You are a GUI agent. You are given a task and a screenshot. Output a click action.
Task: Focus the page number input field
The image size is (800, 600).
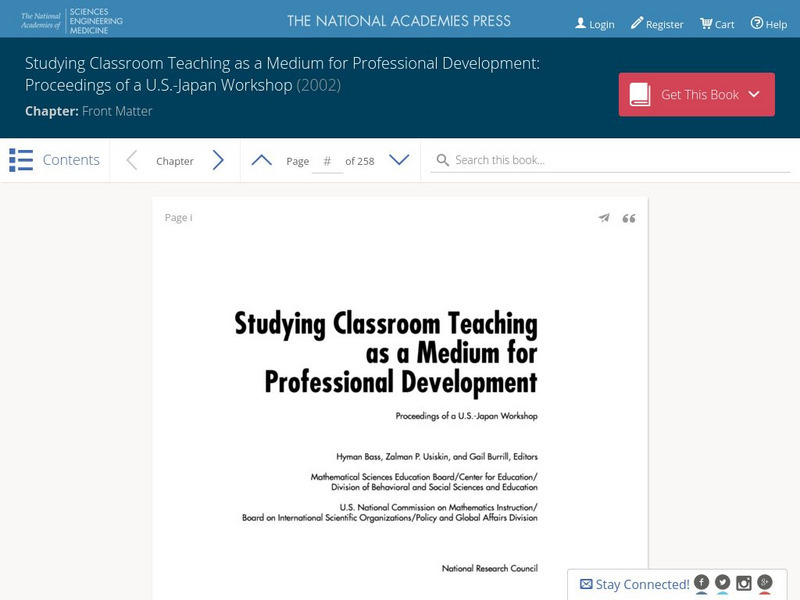327,162
